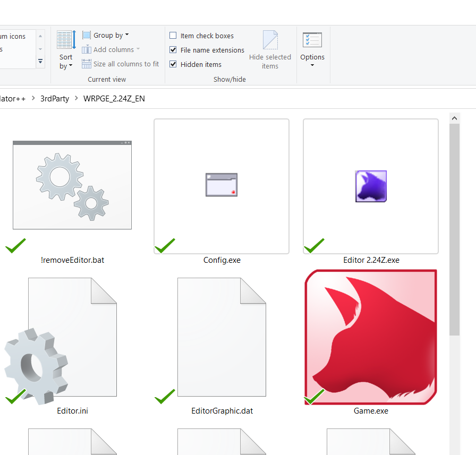
Task: Select the Config.exe window icon
Action: [x=222, y=185]
